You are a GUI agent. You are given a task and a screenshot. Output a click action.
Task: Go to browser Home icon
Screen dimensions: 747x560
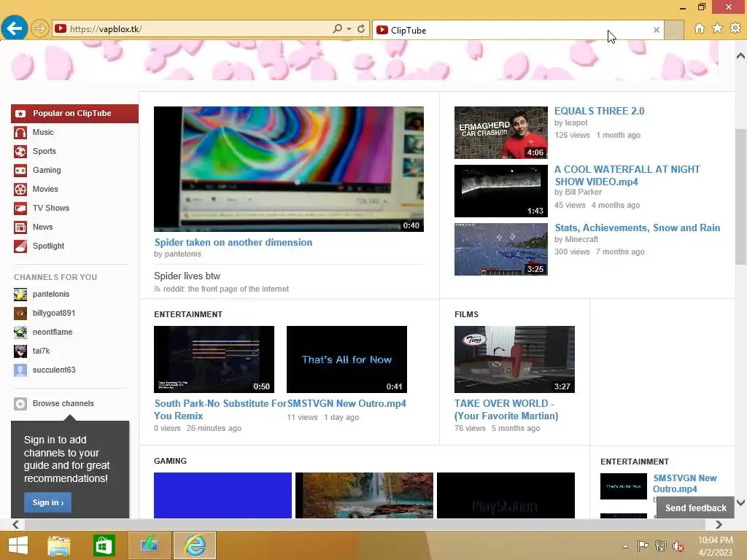[699, 28]
